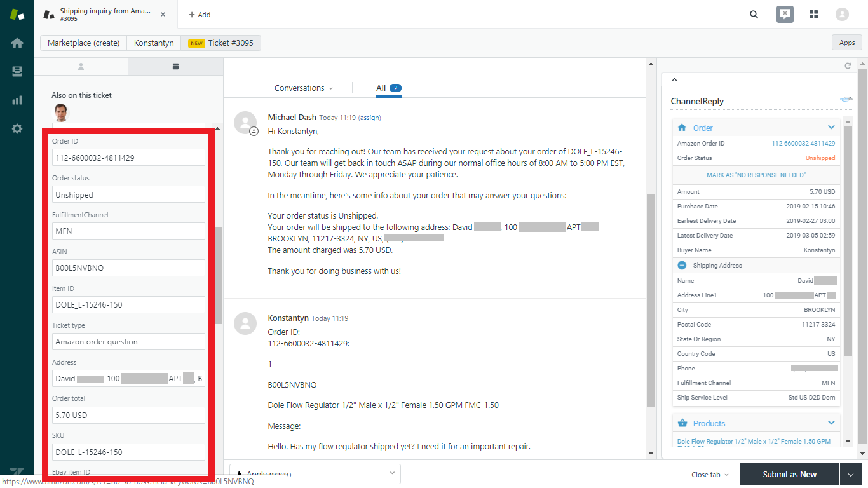Click Michael Dash's avatar
This screenshot has height=488, width=868.
coord(245,123)
